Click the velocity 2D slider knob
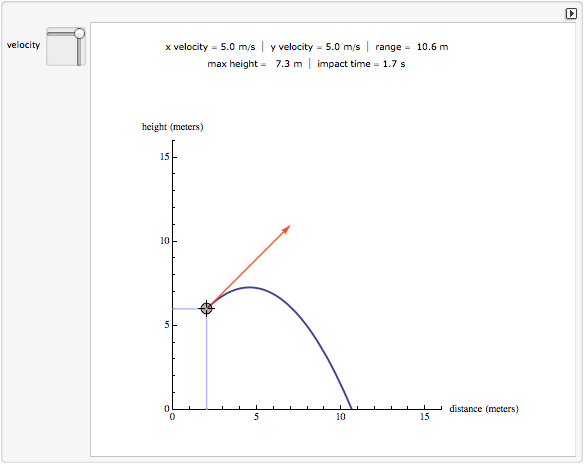 79,34
